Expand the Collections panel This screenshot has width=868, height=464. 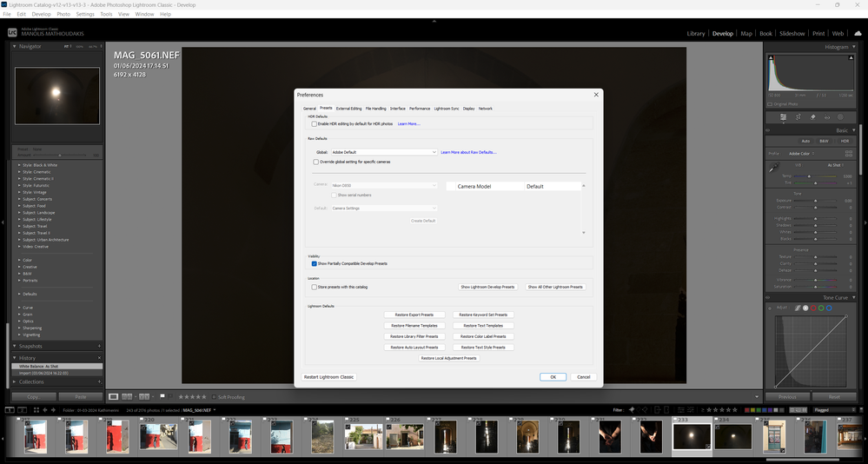pyautogui.click(x=15, y=381)
